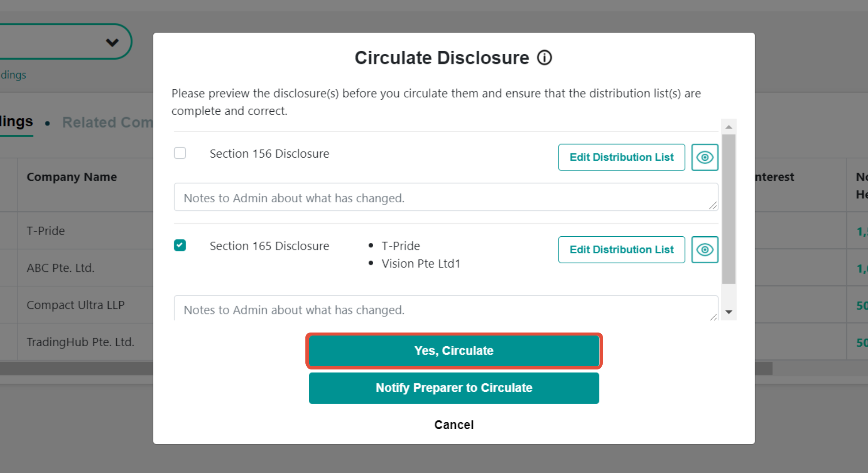868x473 pixels.
Task: Click the info circle next to dialog title
Action: tap(544, 57)
